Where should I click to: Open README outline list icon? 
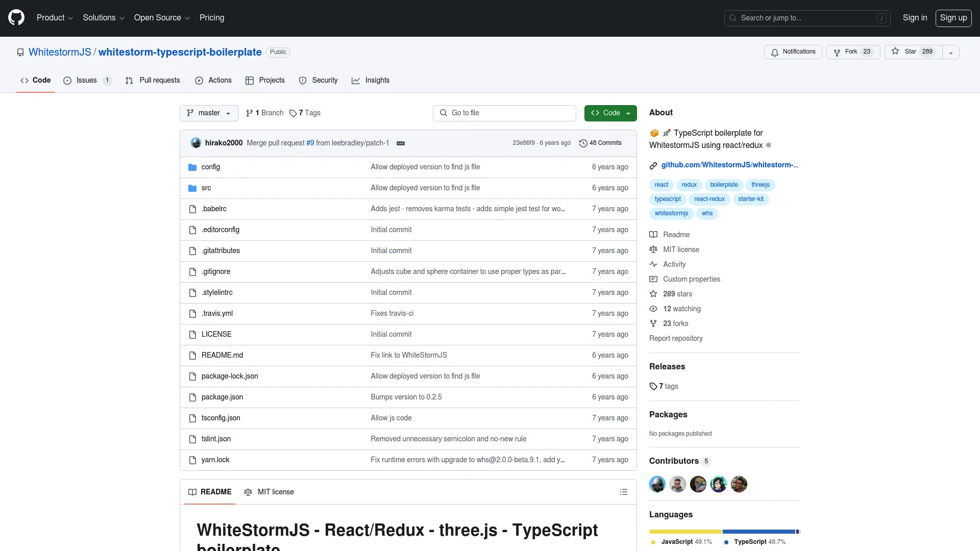coord(624,492)
